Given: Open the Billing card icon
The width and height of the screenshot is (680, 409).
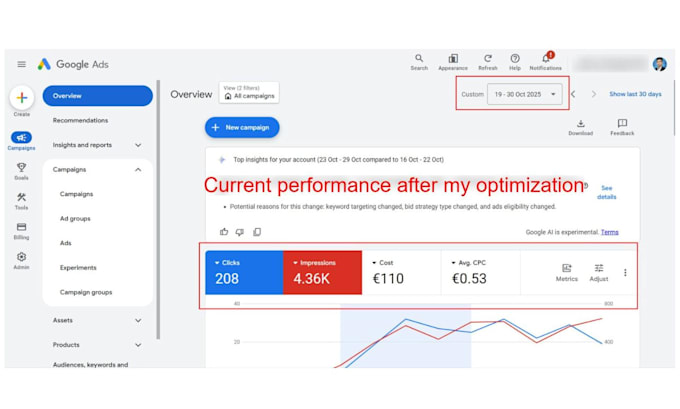Looking at the screenshot, I should 21,227.
